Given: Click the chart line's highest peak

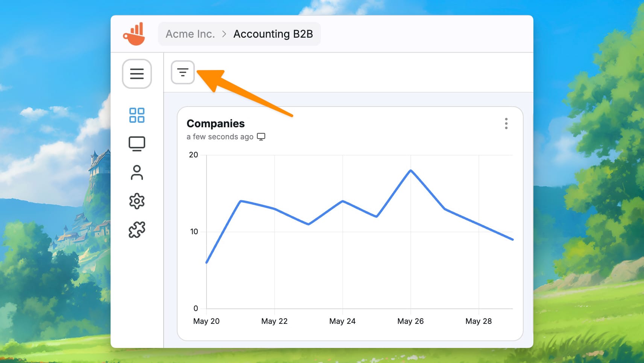Looking at the screenshot, I should click(x=410, y=171).
